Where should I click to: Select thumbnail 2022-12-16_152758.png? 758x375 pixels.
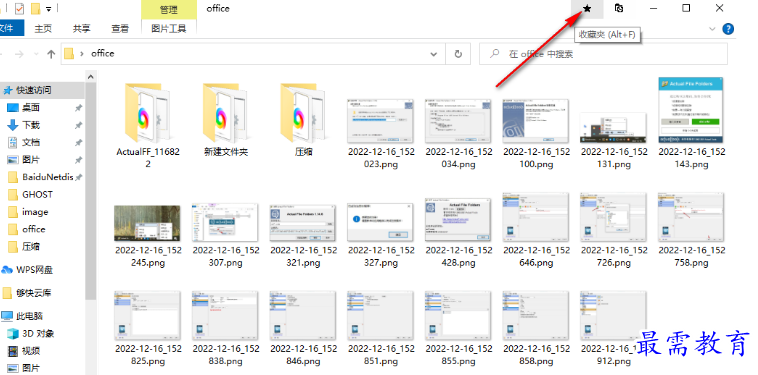692,230
